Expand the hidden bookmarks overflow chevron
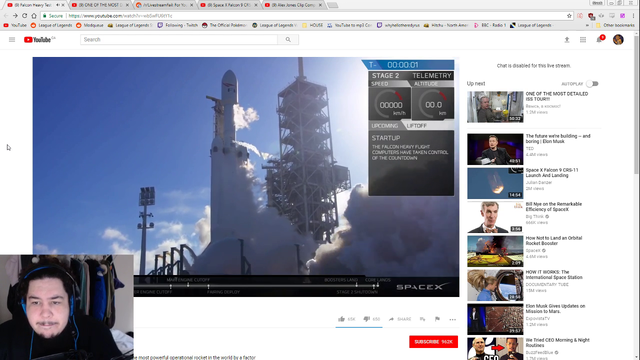The width and height of the screenshot is (640, 360). point(587,25)
